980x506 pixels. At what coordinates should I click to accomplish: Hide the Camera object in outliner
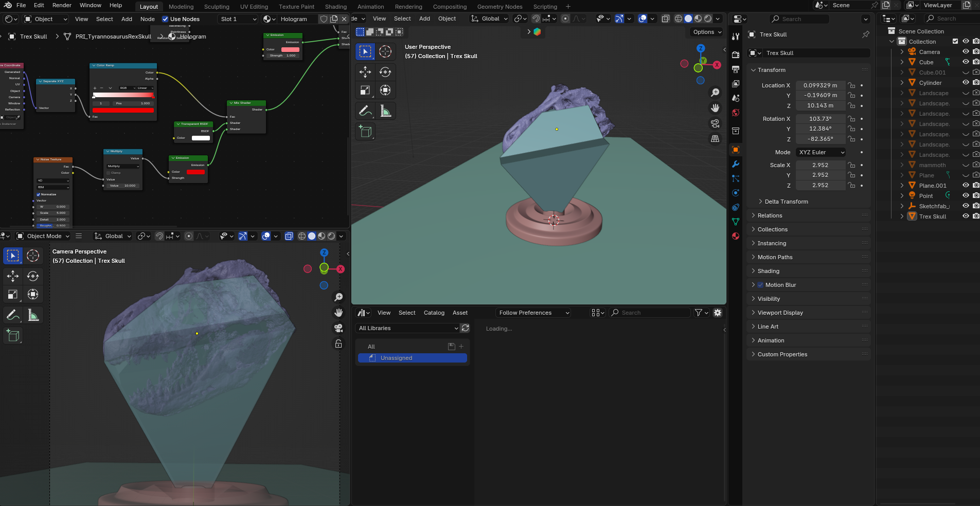[966, 52]
